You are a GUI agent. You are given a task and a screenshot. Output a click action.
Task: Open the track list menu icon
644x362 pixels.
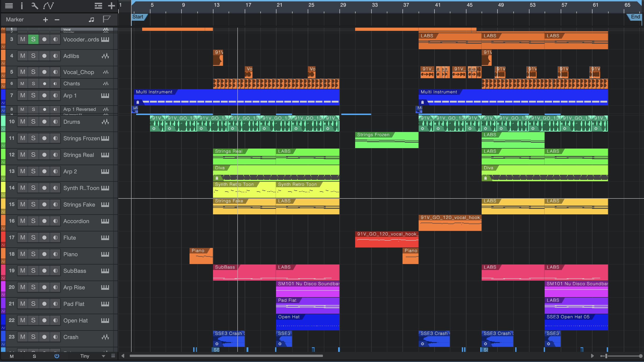pos(9,6)
